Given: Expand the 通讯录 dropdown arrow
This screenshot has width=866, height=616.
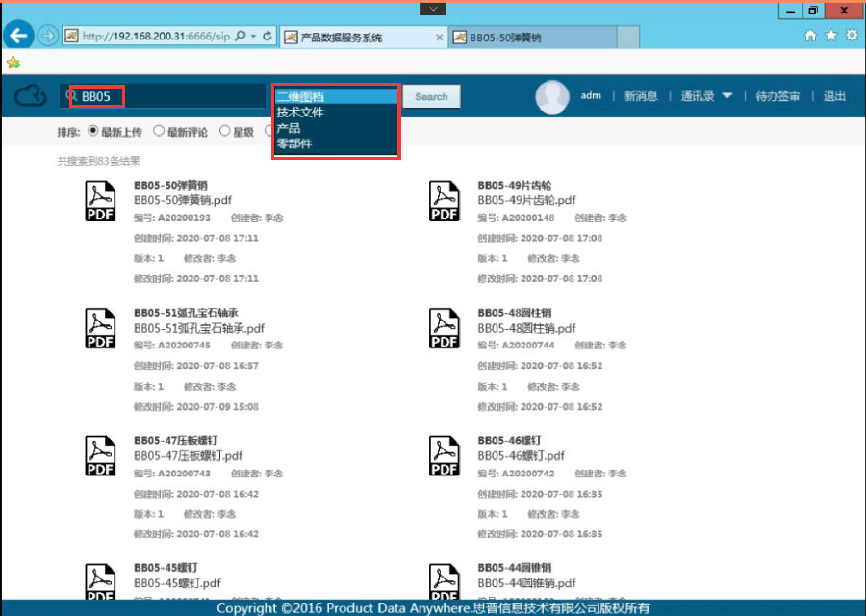Looking at the screenshot, I should click(727, 96).
